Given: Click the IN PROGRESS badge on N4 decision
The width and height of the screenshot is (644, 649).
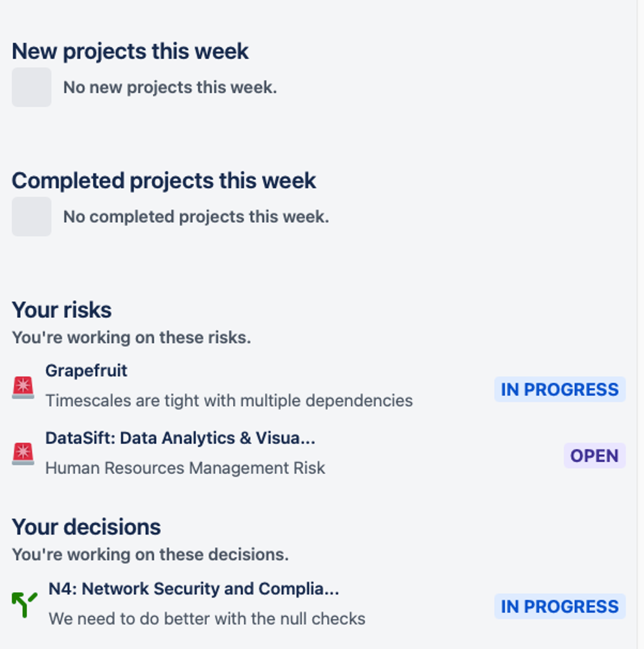Looking at the screenshot, I should 560,607.
